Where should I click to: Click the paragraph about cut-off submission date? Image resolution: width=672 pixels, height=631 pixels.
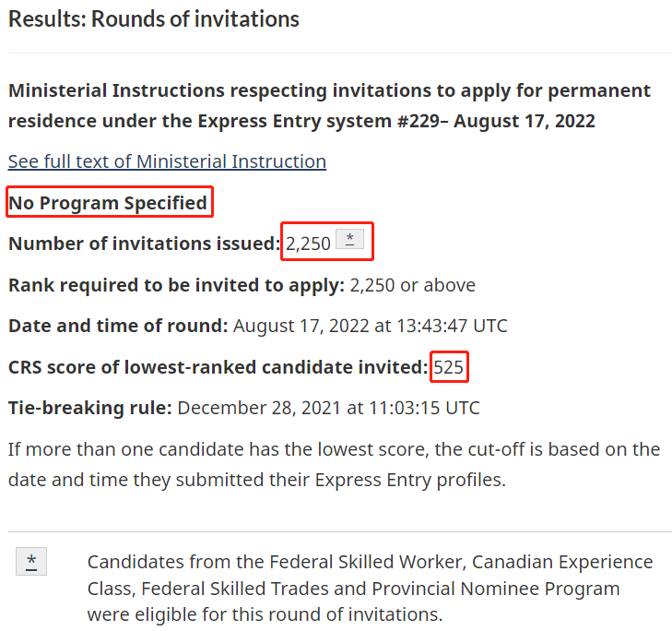(335, 465)
